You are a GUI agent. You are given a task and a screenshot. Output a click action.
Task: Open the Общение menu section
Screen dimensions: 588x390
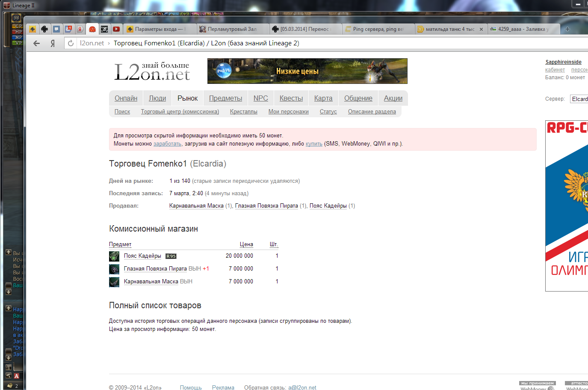point(358,98)
